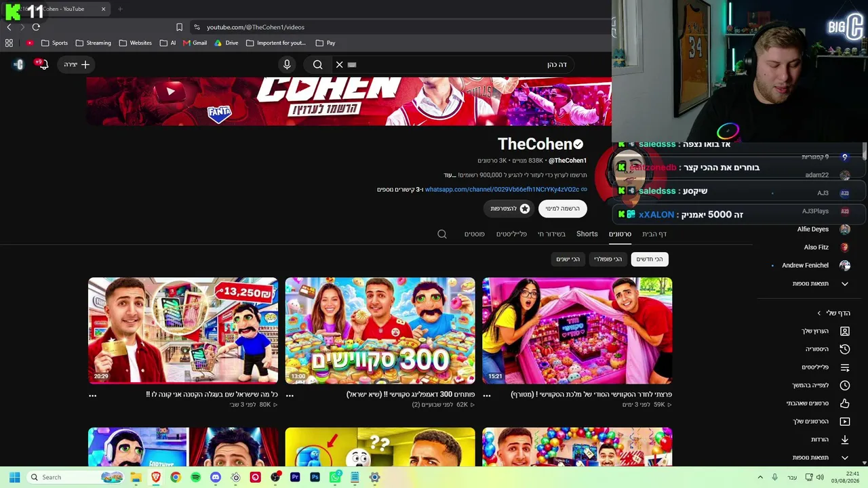
Task: Open 'Your videos' in the sidebar
Action: [821, 422]
